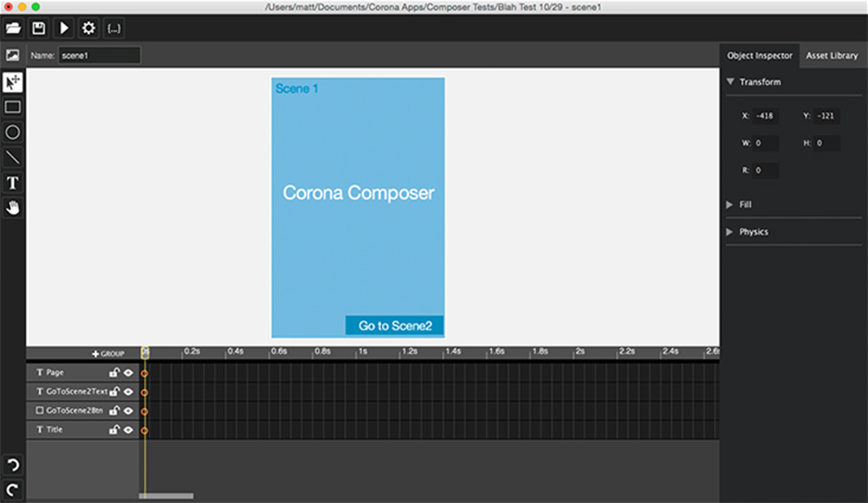Save the scene with the floppy disk icon

39,29
